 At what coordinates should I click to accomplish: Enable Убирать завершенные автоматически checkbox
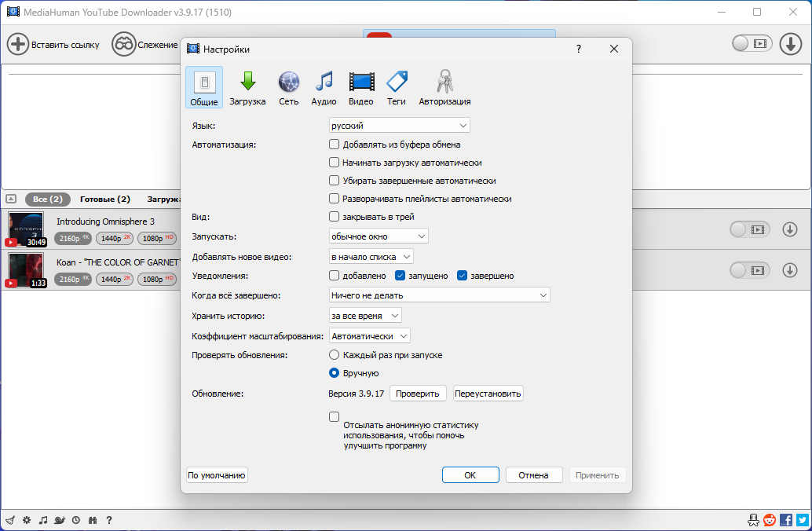334,181
